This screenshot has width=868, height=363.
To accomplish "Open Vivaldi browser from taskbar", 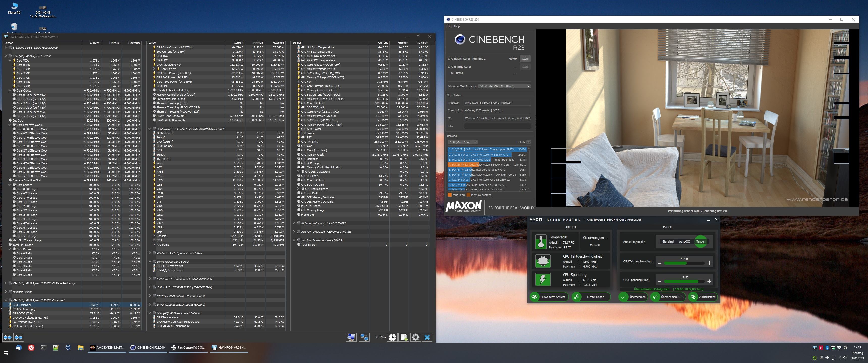I will click(x=31, y=348).
